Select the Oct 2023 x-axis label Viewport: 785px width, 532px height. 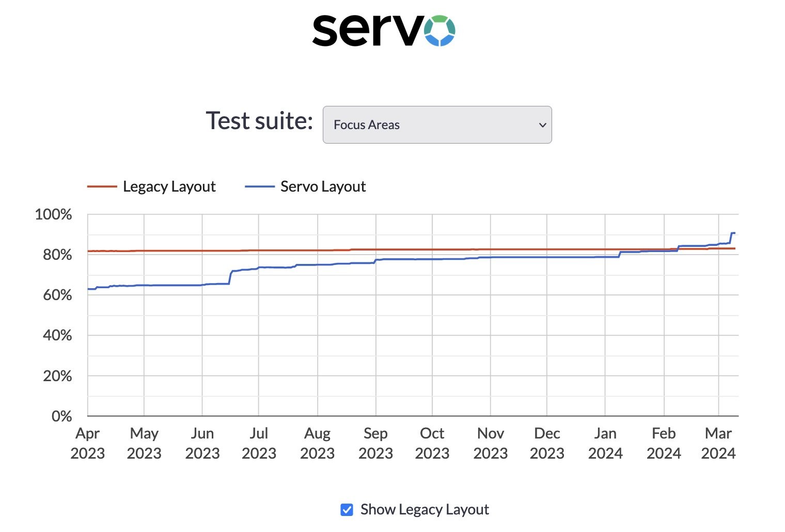(x=432, y=443)
